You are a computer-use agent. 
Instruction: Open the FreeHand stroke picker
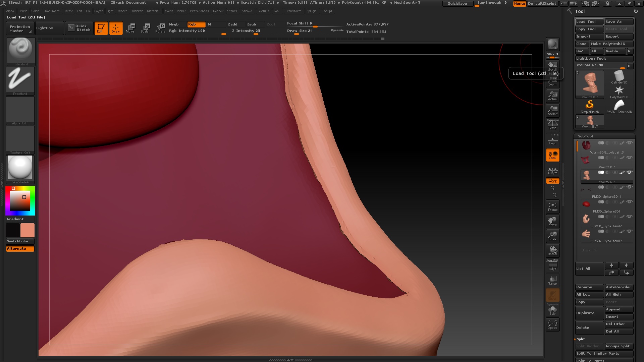20,81
